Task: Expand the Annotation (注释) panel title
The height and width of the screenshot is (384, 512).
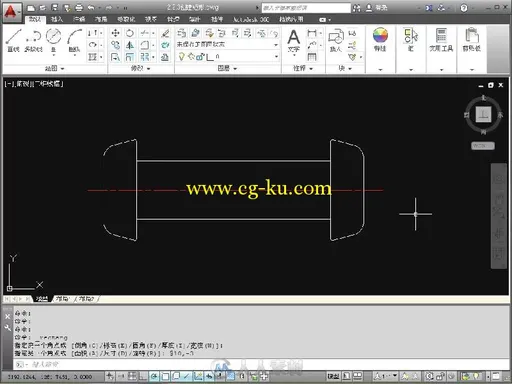Action: click(303, 68)
